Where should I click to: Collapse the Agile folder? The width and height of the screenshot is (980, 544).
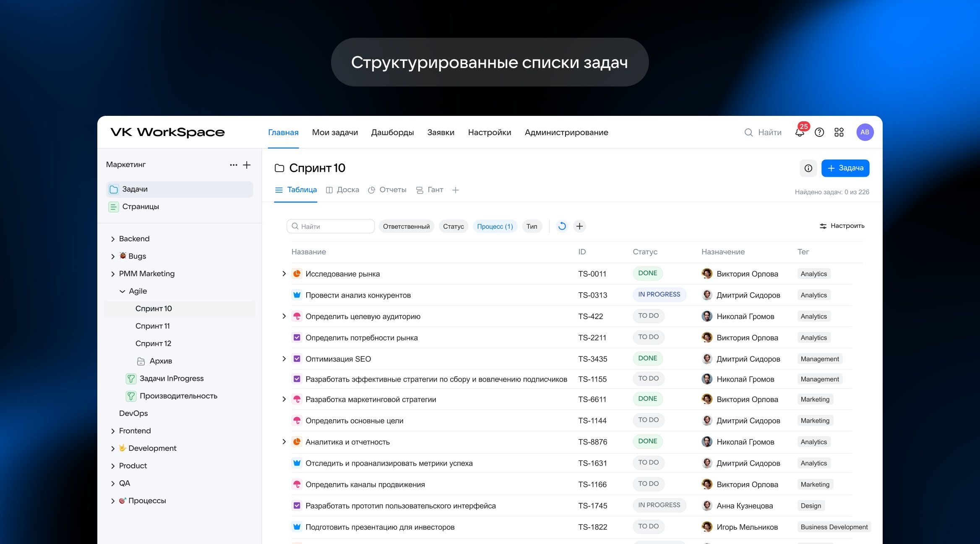122,291
